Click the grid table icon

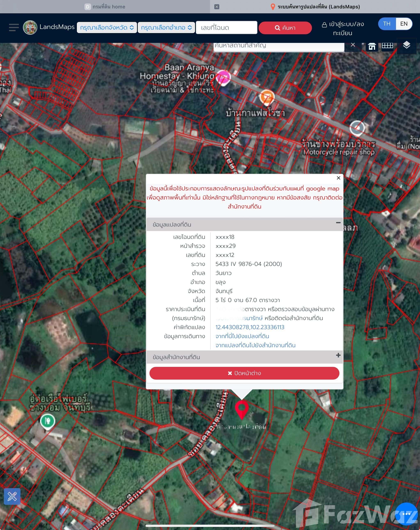click(387, 46)
